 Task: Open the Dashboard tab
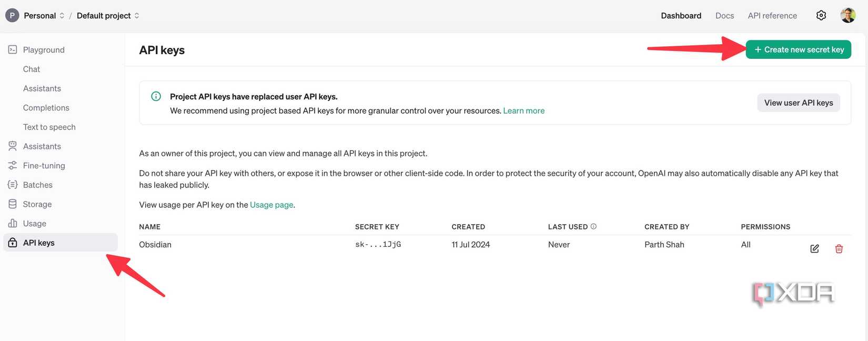(681, 16)
